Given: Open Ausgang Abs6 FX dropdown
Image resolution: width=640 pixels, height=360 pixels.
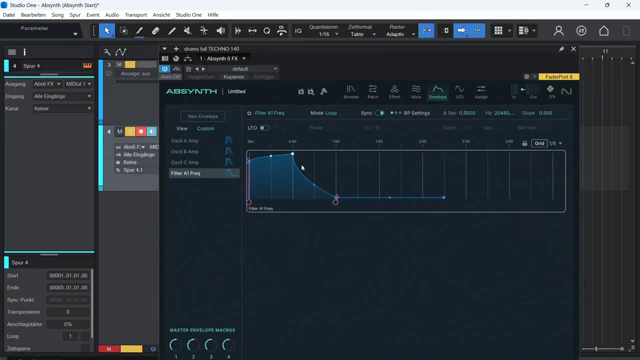Looking at the screenshot, I should click(x=47, y=84).
